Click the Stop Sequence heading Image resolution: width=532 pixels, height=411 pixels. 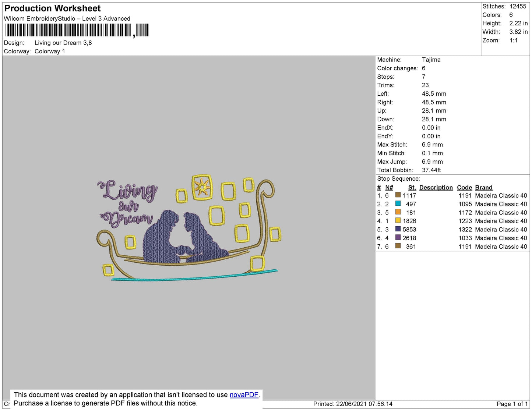(x=398, y=178)
